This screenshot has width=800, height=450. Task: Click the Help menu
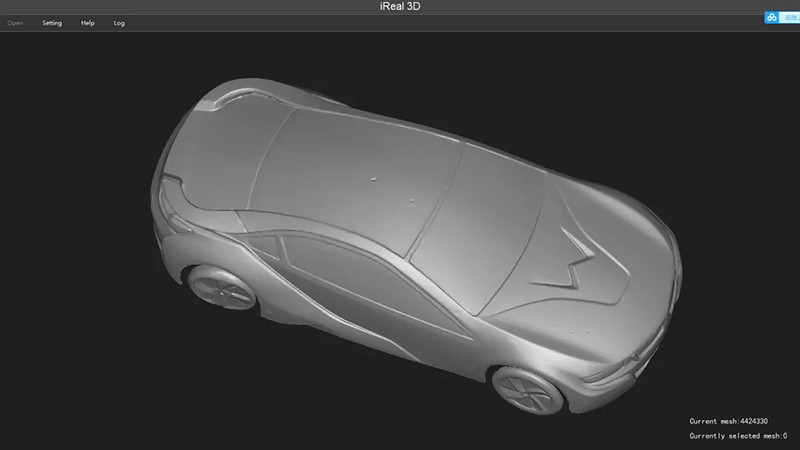pyautogui.click(x=88, y=23)
